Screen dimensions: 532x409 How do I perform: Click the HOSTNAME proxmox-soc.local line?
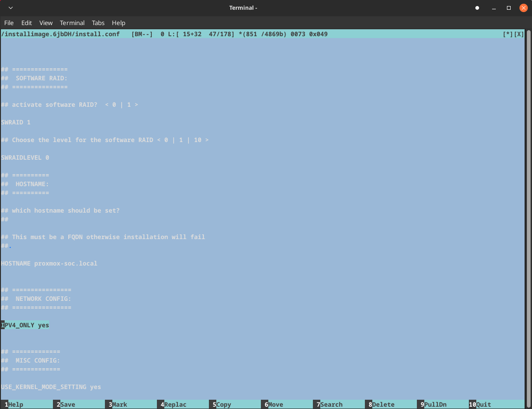pyautogui.click(x=49, y=263)
